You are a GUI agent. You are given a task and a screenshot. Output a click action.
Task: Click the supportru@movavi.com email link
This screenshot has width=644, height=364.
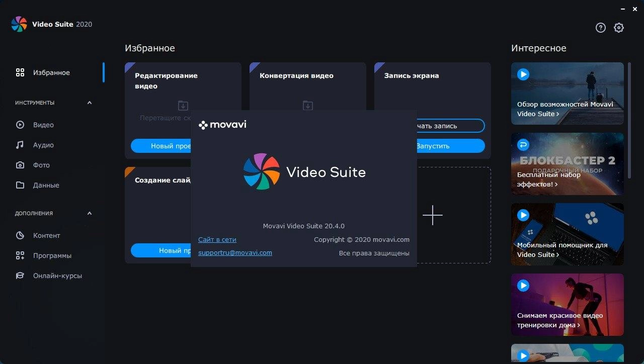tap(235, 253)
